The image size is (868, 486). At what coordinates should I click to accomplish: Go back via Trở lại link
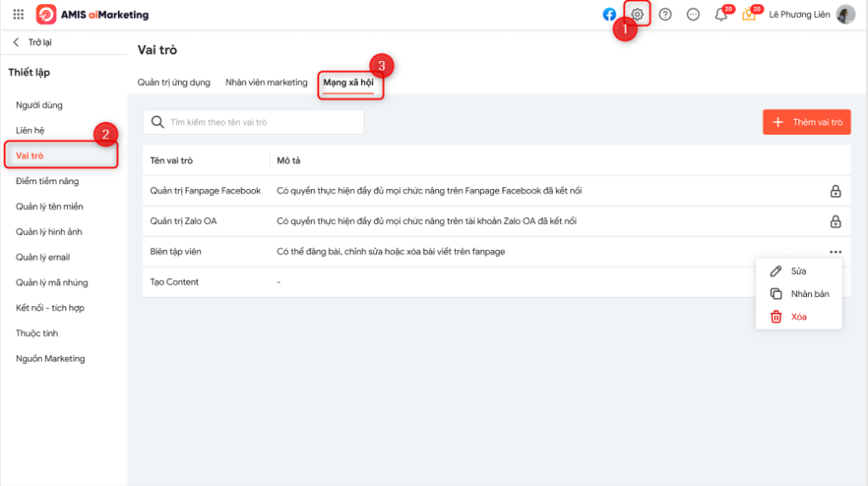[40, 42]
